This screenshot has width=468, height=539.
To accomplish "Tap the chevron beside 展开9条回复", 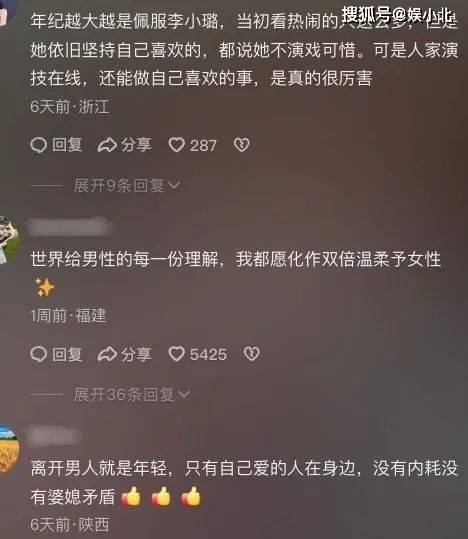I will tap(174, 185).
